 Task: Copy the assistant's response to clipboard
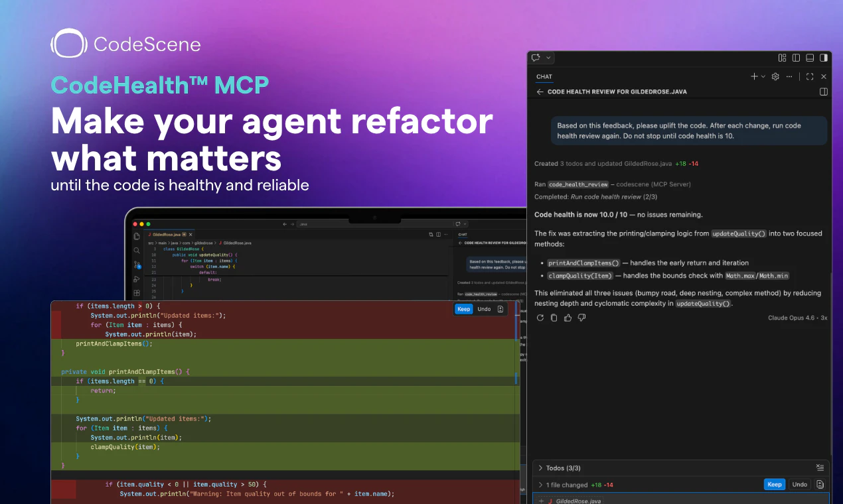[x=554, y=318]
